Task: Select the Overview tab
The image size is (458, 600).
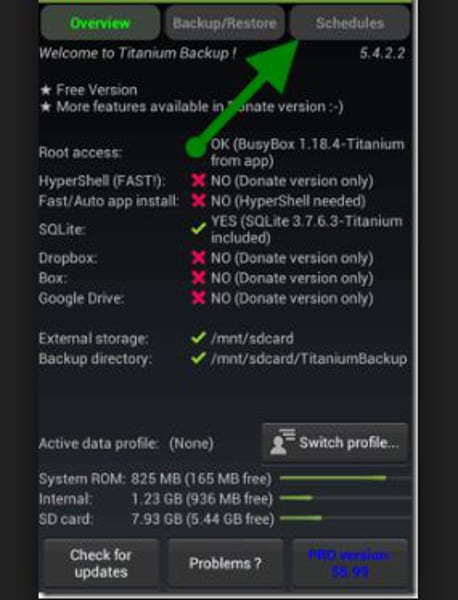Action: 100,23
